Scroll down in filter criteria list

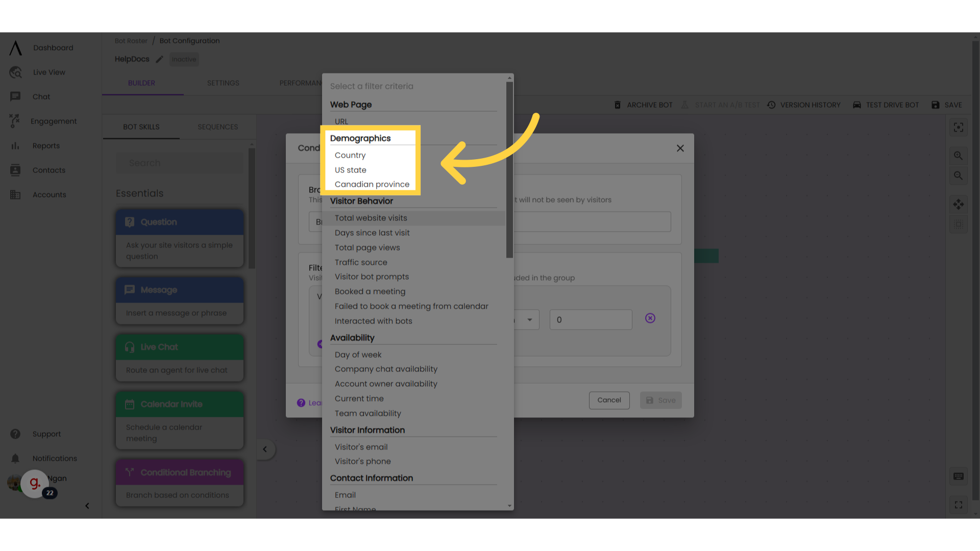tap(509, 507)
